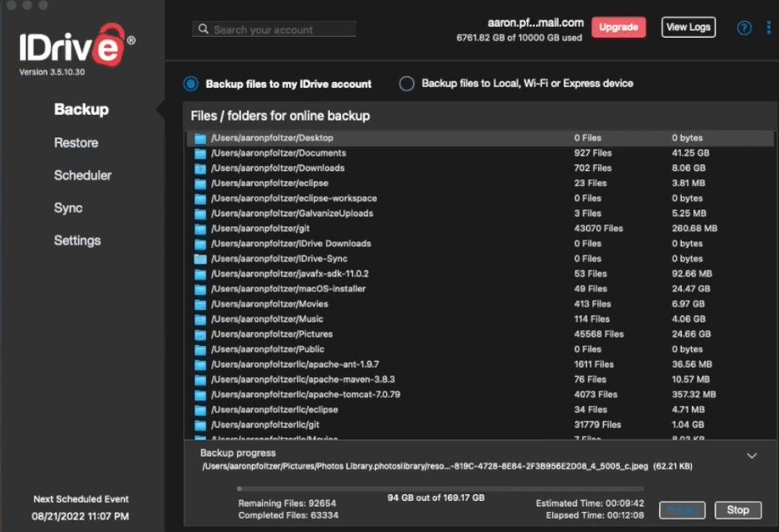Click the folder icon beside the Music path

click(x=200, y=319)
